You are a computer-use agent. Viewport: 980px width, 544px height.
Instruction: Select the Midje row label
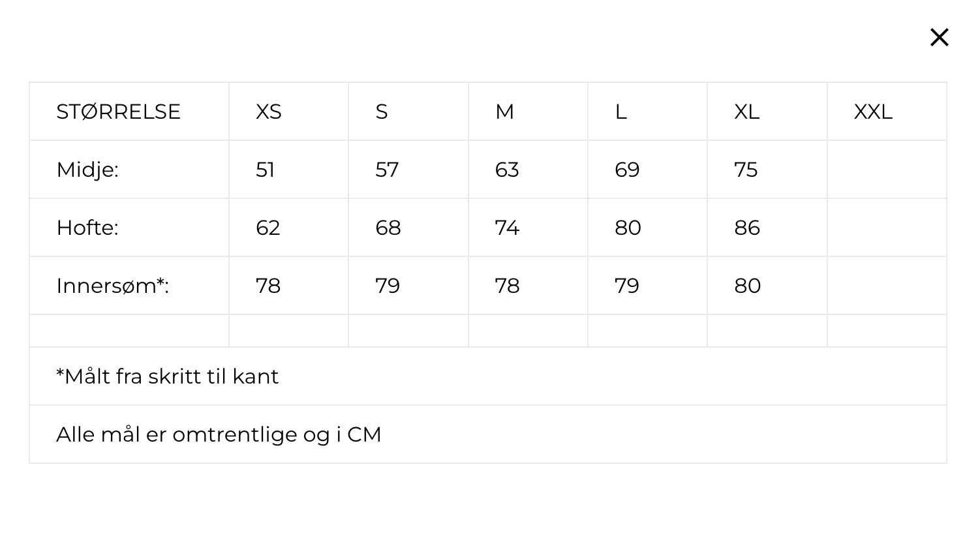click(x=87, y=170)
